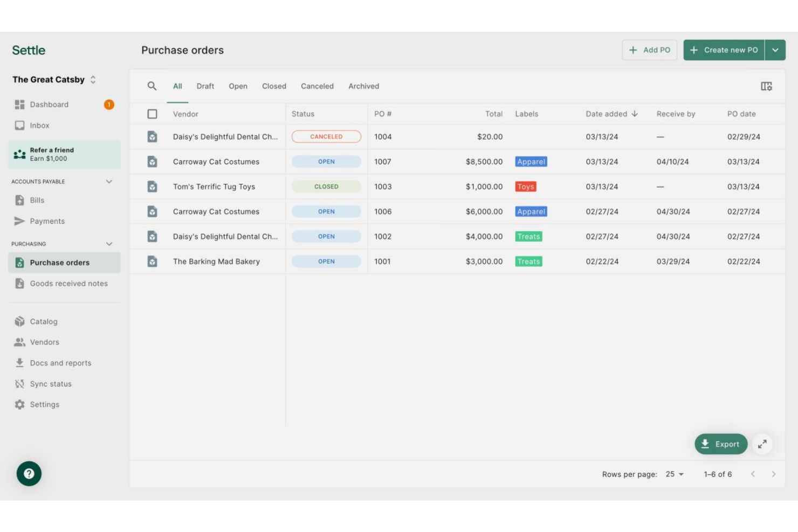Viewport: 798px width, 532px height.
Task: Sort by the Date added column
Action: point(607,114)
